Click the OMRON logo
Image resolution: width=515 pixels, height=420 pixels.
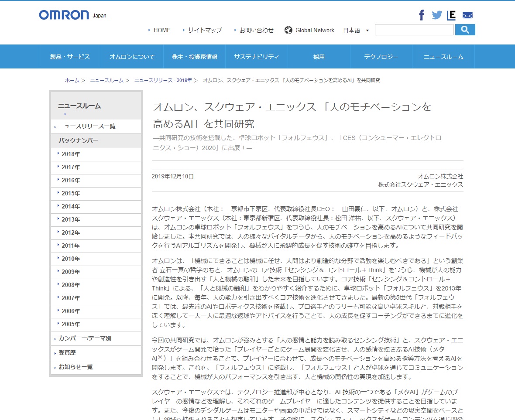pyautogui.click(x=64, y=15)
